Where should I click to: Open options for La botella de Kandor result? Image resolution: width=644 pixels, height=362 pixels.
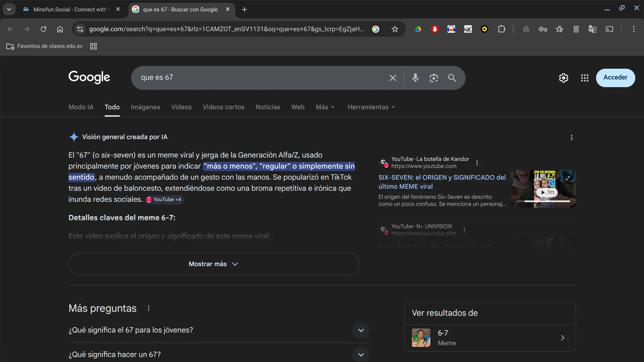coord(477,163)
